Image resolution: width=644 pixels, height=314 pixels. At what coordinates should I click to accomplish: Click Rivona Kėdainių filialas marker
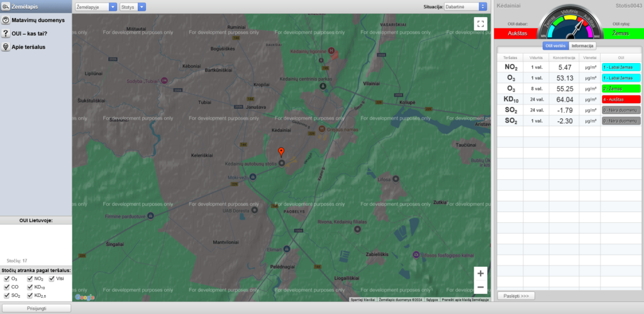(357, 229)
